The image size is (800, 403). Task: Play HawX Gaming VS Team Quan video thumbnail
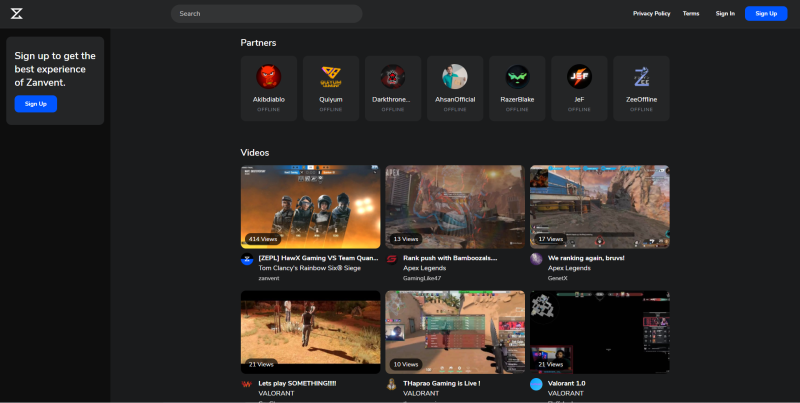[x=311, y=207]
